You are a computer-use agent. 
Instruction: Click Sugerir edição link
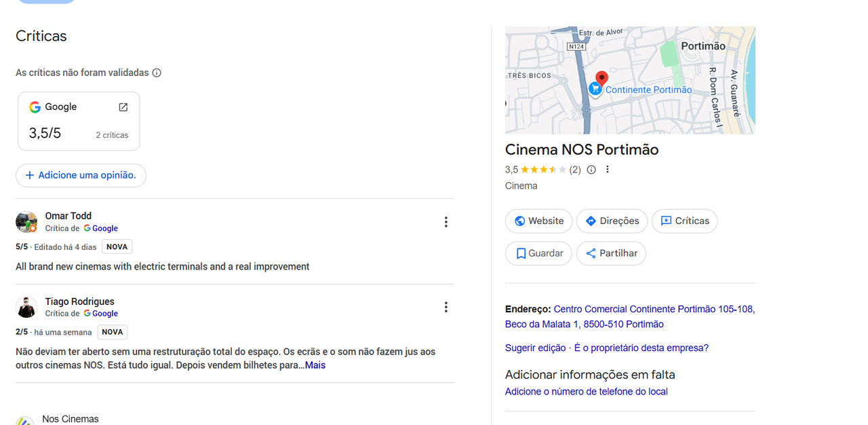[535, 348]
